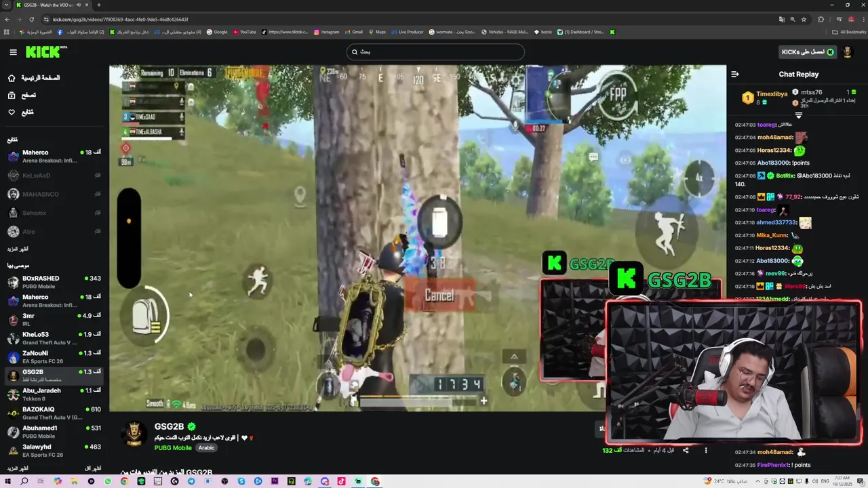
Task: Open Windows taskbar search
Action: tap(24, 481)
